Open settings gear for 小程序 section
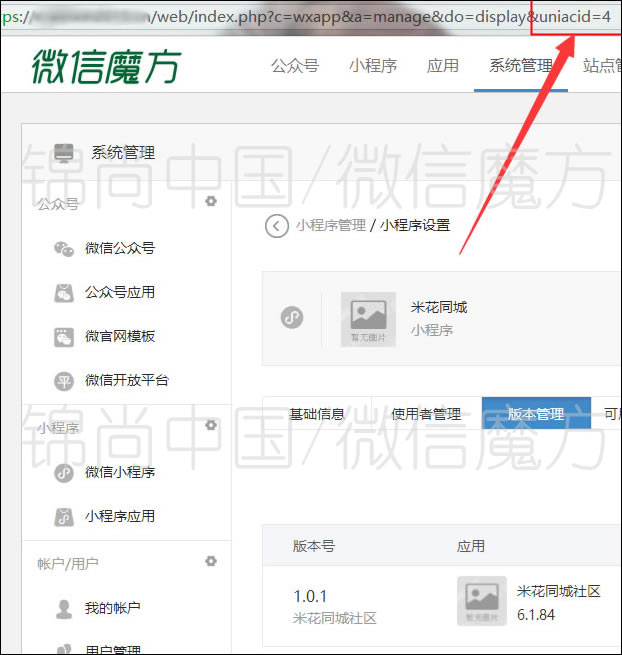The height and width of the screenshot is (655, 622). point(211,425)
